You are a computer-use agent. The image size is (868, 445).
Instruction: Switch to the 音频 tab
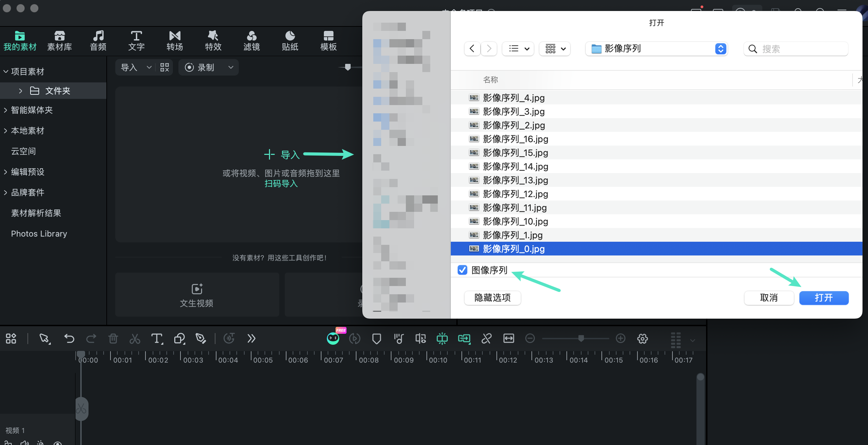(x=98, y=41)
